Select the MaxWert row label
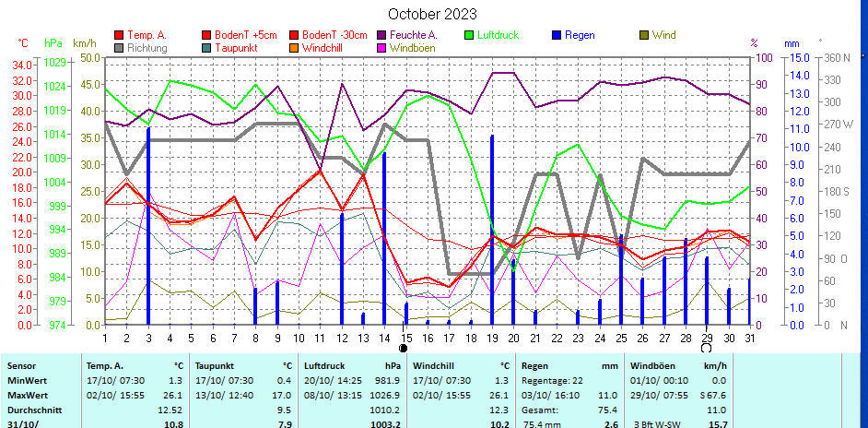Image resolution: width=868 pixels, height=428 pixels. coord(25,396)
